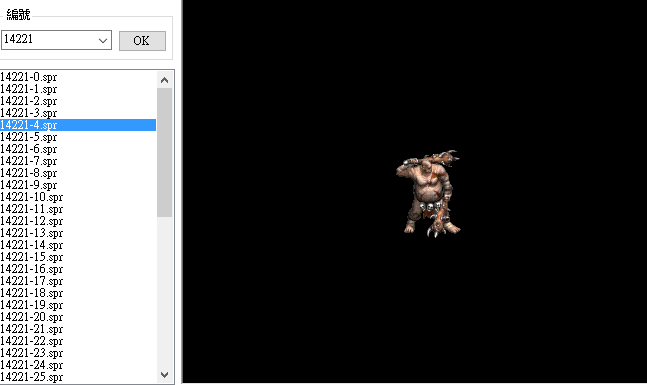This screenshot has height=385, width=647.
Task: Select 14221-7.spr in the list
Action: [78, 161]
